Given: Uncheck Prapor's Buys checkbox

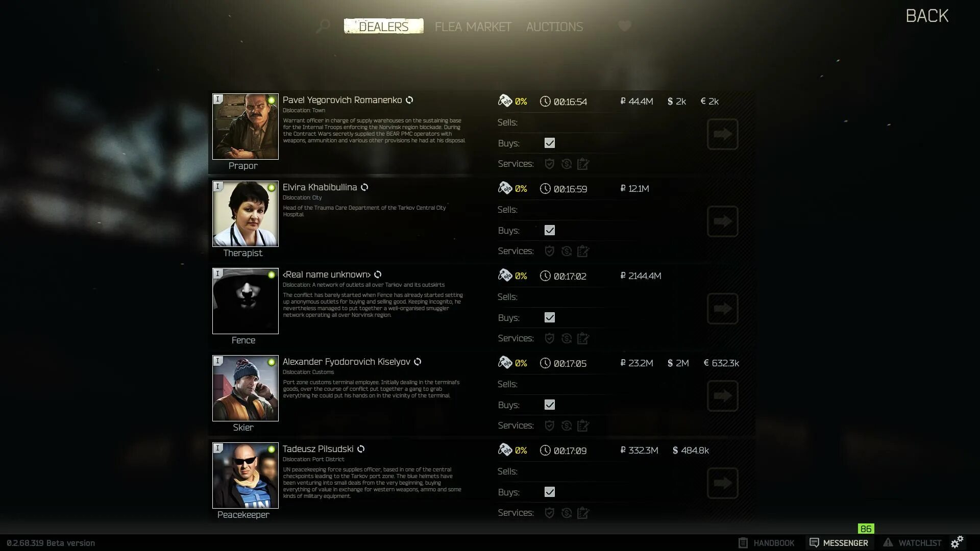Looking at the screenshot, I should click(549, 143).
